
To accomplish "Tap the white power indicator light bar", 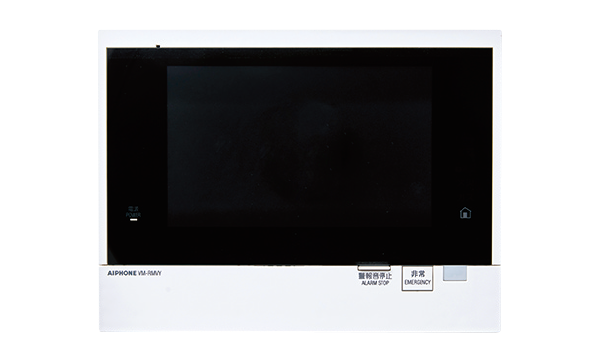I will [x=134, y=220].
